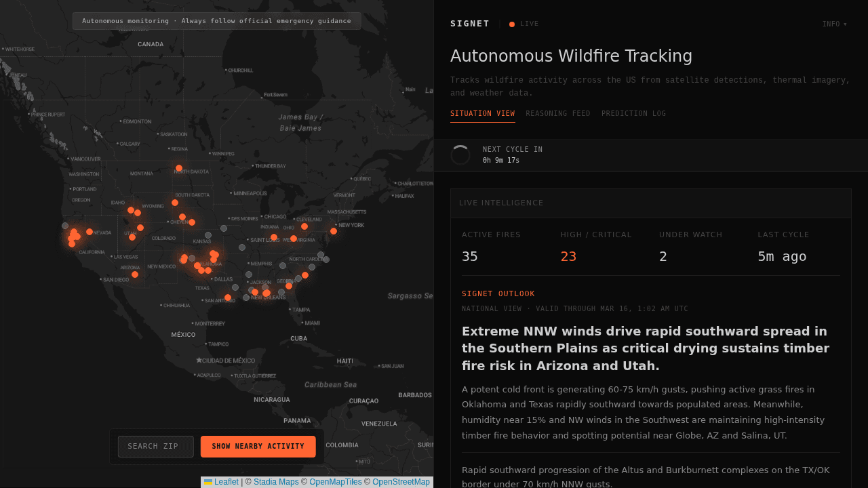Select the gray marker in northern California

point(65,226)
